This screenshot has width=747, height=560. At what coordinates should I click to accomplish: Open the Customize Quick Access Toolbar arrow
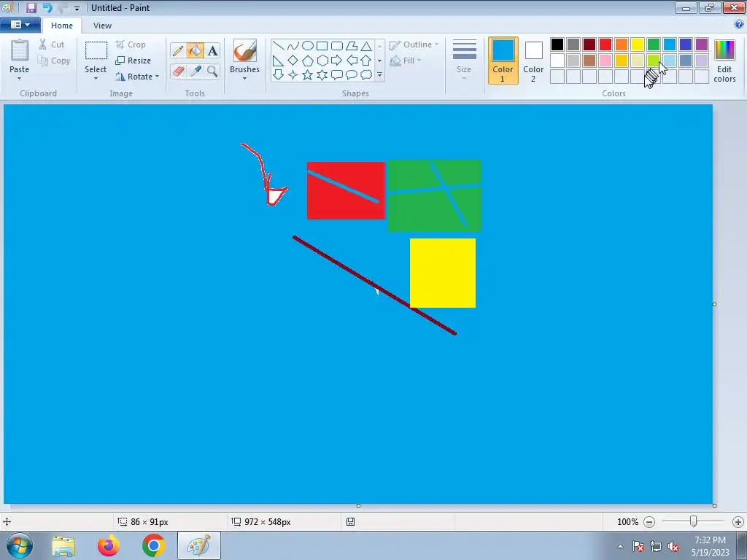77,8
